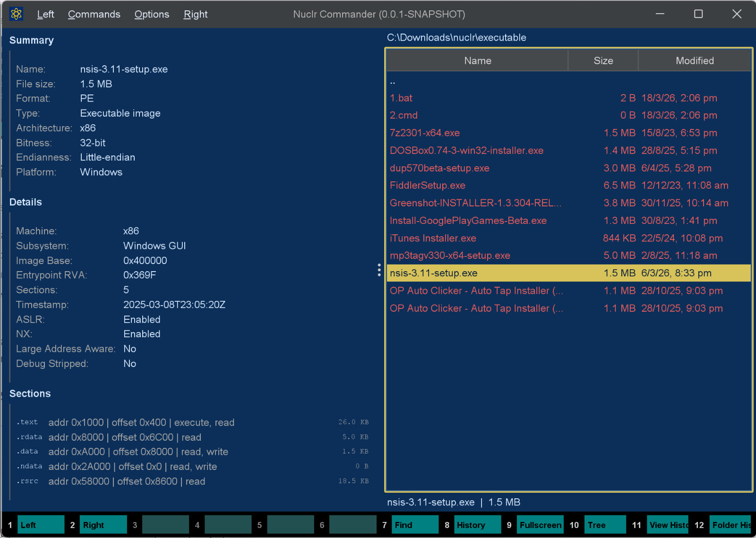Open the Commands menu
This screenshot has width=756, height=538.
tap(94, 14)
